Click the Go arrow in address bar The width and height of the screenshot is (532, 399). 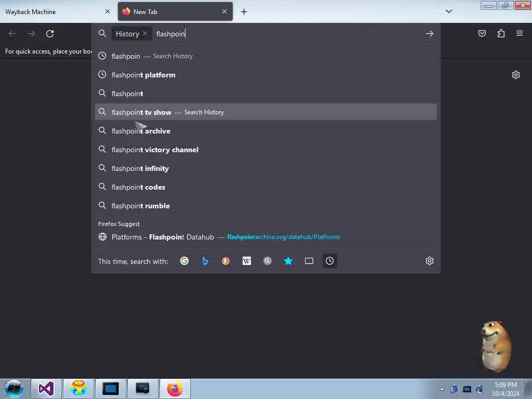(x=430, y=34)
